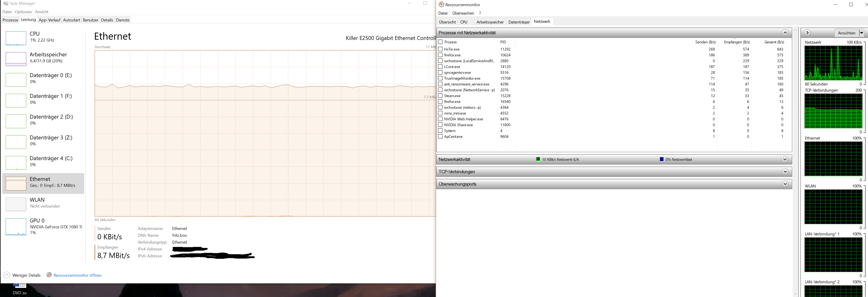868x297 pixels.
Task: Switch to the CPU tab in Ressourcenmonitor
Action: pos(464,22)
